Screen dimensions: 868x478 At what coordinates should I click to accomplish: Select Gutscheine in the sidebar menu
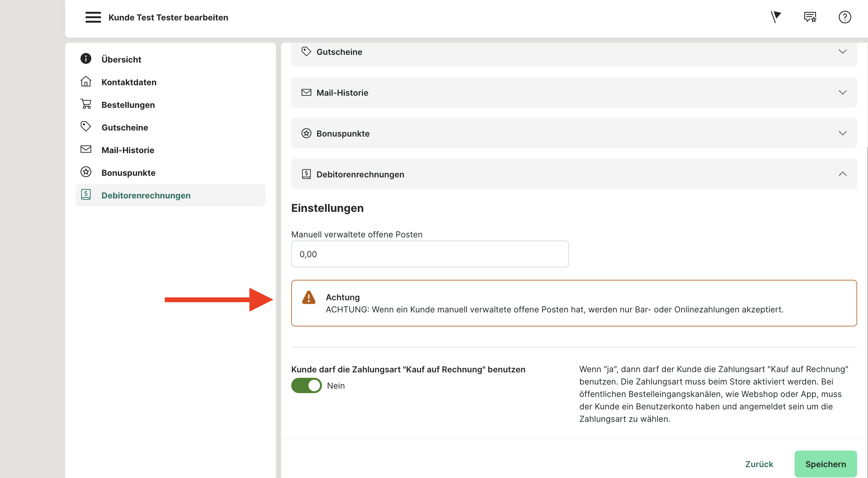pyautogui.click(x=125, y=128)
